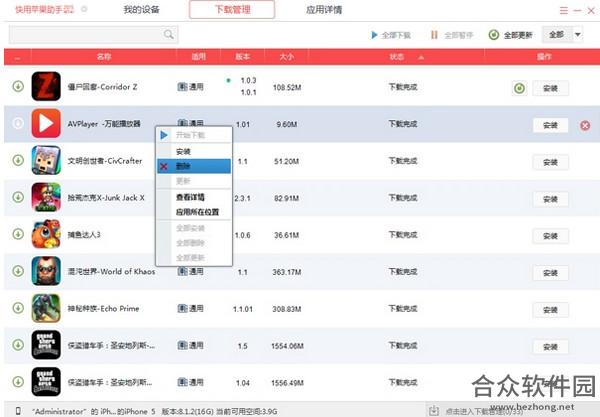The width and height of the screenshot is (600, 417).
Task: Switch to 我的设备 tab
Action: point(141,10)
